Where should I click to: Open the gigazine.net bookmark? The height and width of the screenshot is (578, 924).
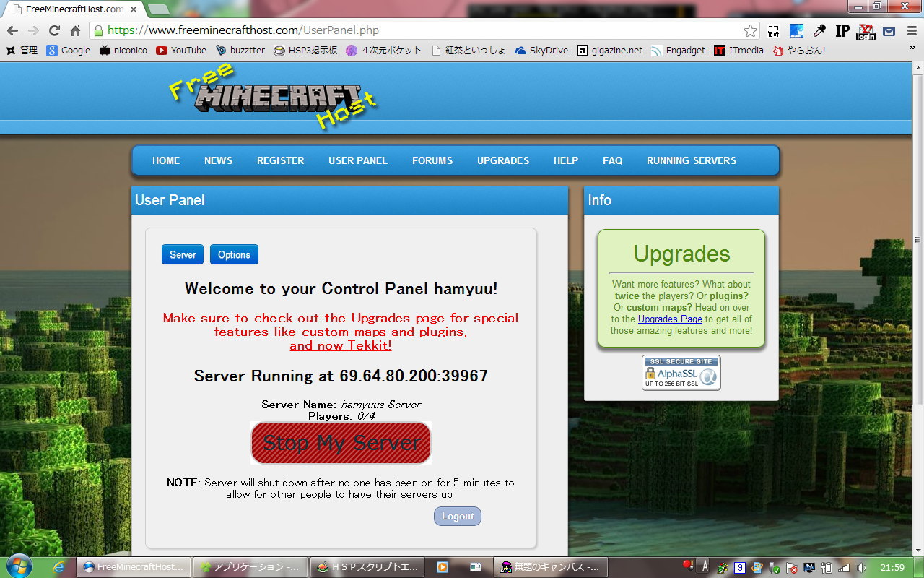click(x=610, y=51)
